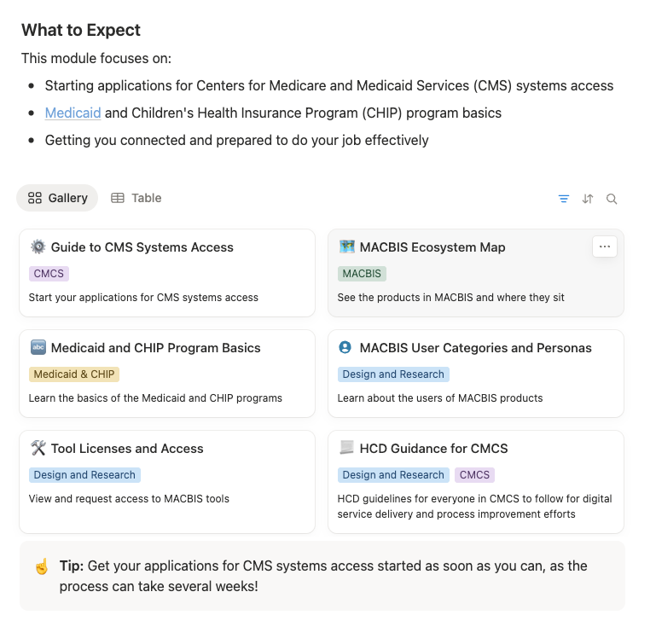
Task: Click the gear icon on Guide to CMS Systems Access
Action: (38, 247)
